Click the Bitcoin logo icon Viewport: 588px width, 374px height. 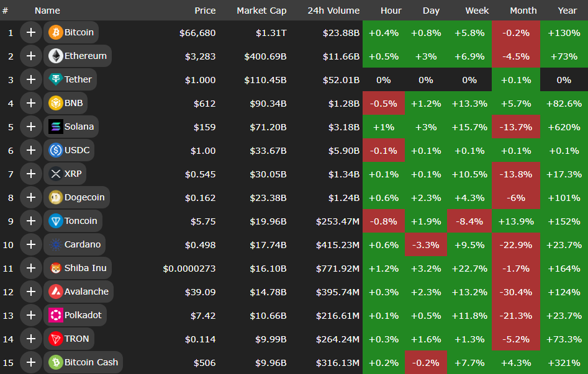56,32
